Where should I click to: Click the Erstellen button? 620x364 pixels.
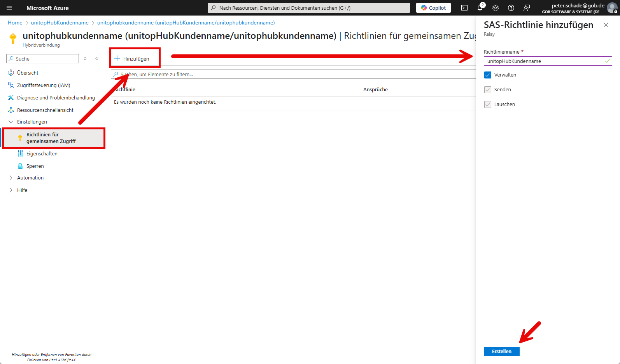[501, 351]
